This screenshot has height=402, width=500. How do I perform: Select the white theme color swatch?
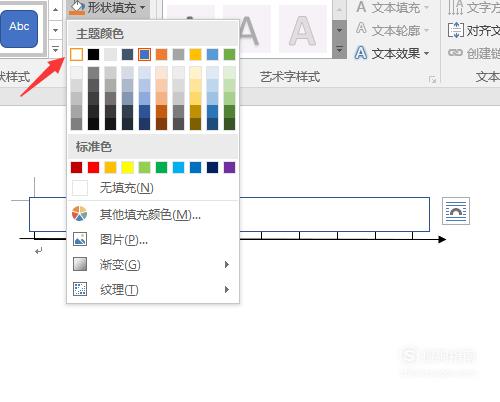coord(77,54)
